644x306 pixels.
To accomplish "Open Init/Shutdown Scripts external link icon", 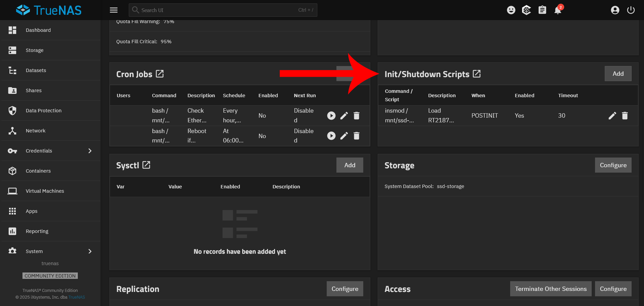I will click(x=477, y=74).
